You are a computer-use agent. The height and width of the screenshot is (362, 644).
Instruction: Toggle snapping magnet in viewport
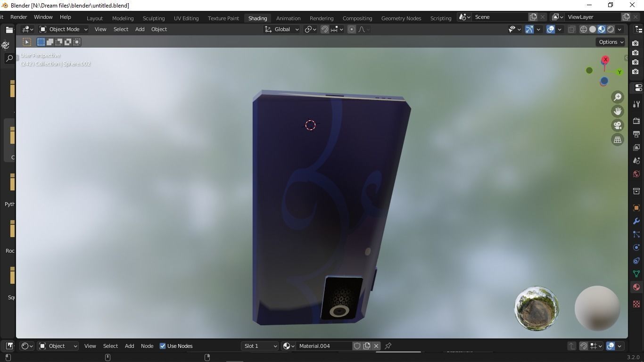325,29
